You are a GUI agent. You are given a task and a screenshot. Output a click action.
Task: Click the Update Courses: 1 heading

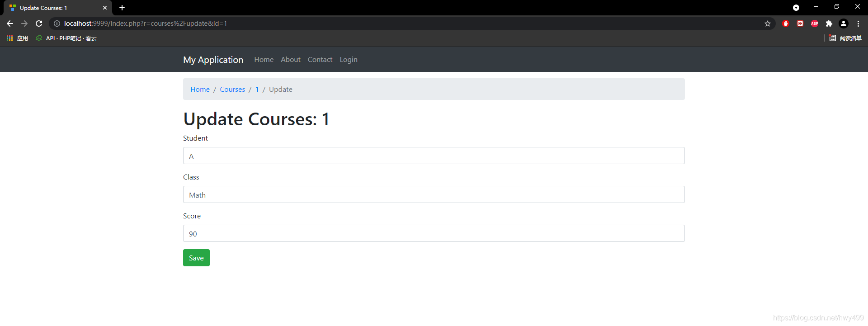(256, 119)
